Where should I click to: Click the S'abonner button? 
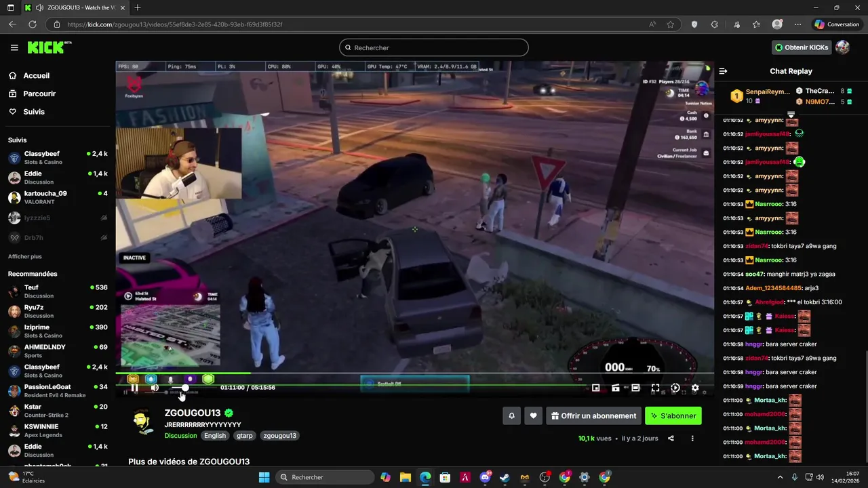(x=673, y=415)
